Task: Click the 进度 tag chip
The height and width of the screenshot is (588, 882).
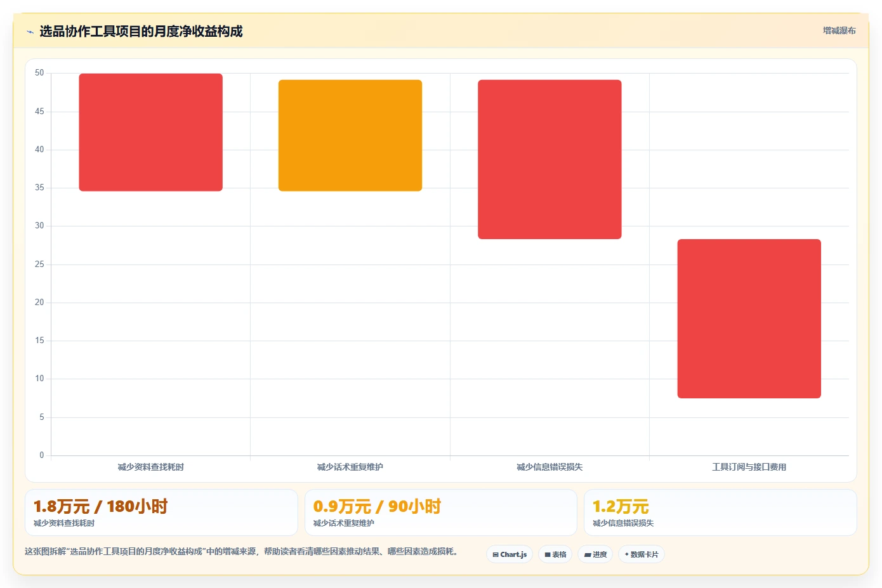Action: coord(595,554)
